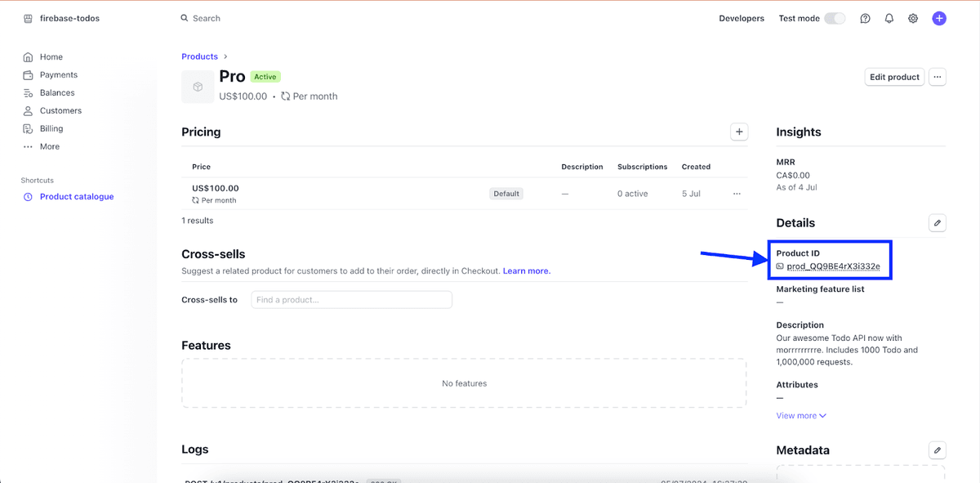Expand the More menu in the sidebar
This screenshot has height=483, width=980.
49,146
